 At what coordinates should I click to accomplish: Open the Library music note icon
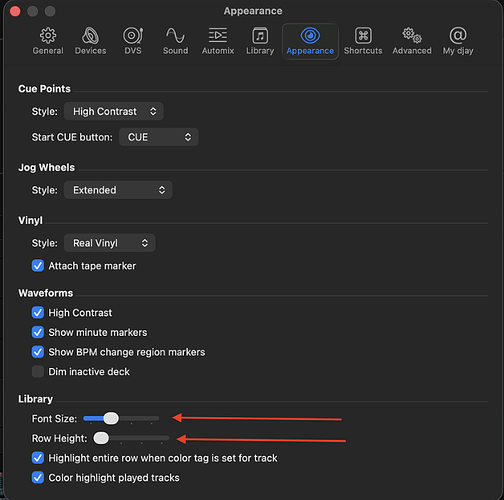(x=260, y=35)
